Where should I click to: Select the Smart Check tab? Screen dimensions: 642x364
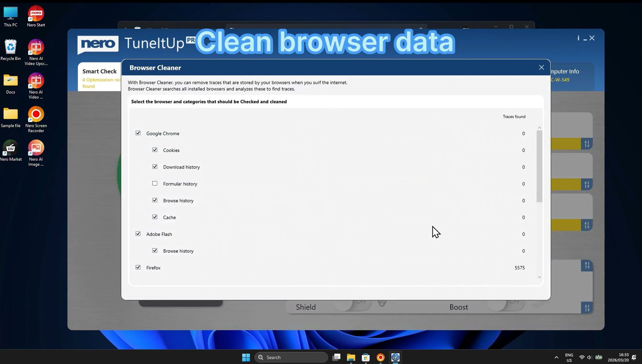point(99,71)
